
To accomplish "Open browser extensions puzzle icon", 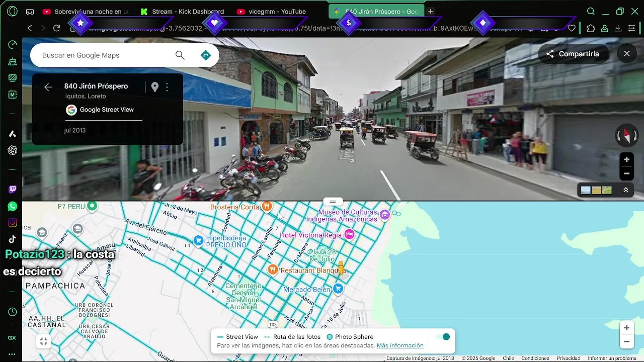I will click(591, 29).
